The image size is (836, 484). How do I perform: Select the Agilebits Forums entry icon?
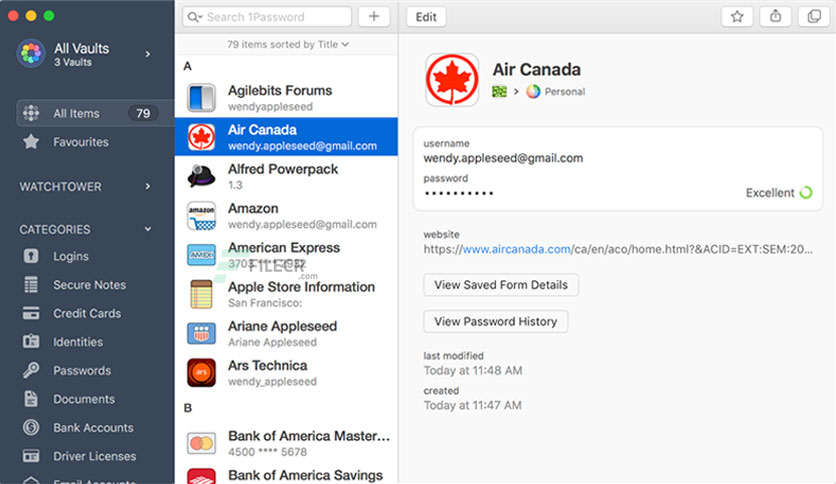(201, 98)
